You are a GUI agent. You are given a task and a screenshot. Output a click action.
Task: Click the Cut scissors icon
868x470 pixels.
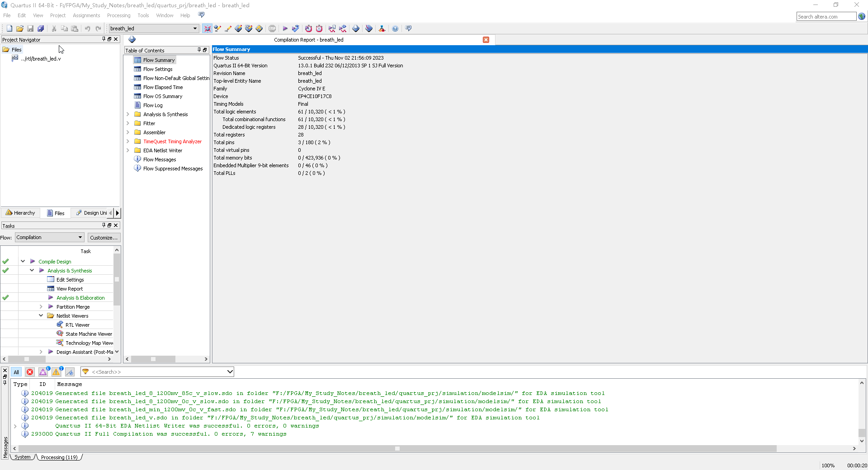[x=54, y=28]
